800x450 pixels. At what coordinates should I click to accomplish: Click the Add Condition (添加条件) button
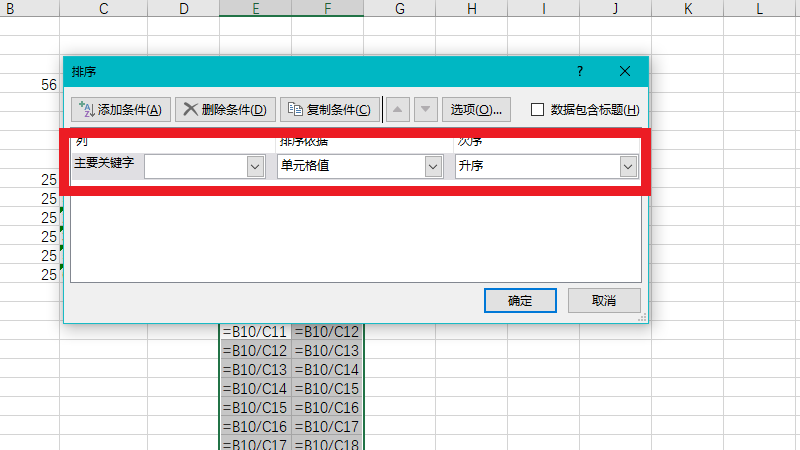pyautogui.click(x=122, y=109)
